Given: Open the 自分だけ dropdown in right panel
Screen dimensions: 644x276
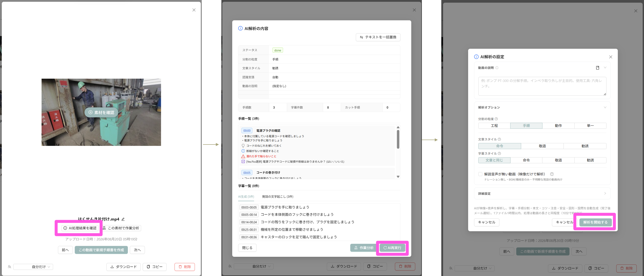Looking at the screenshot, I should tap(475, 268).
